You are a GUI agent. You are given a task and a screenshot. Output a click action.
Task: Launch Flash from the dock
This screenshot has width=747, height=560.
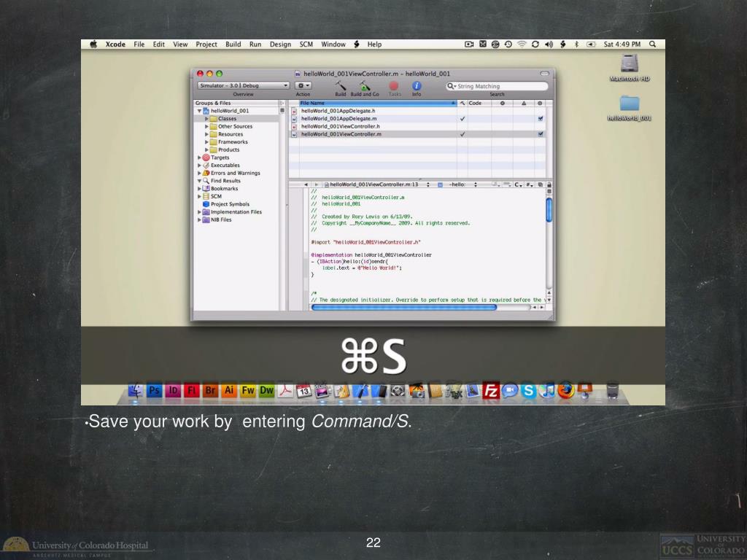[192, 391]
